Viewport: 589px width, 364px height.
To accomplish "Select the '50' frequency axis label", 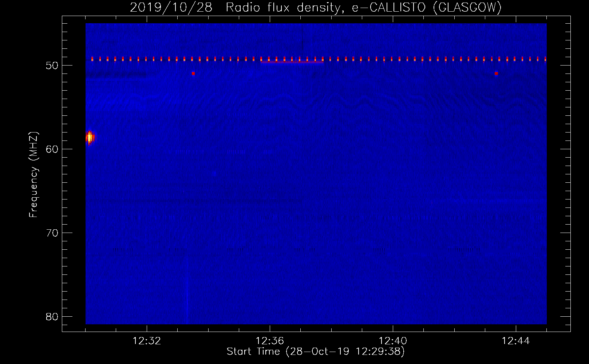I will pos(52,66).
